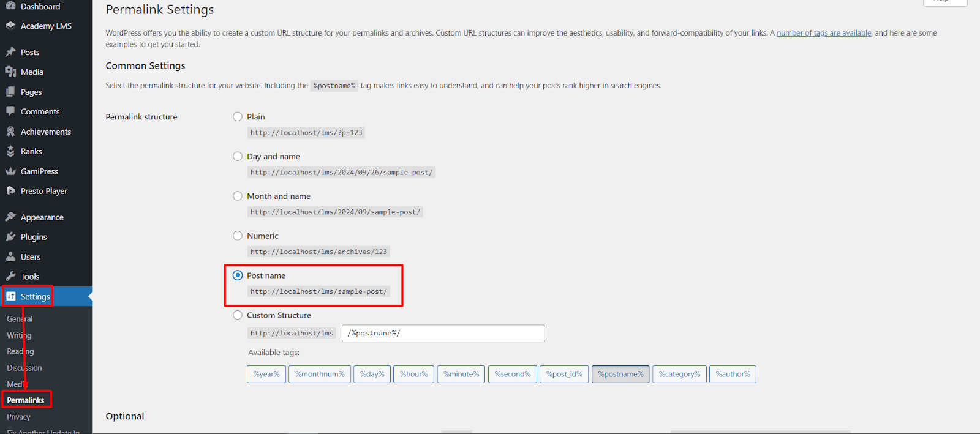Image resolution: width=980 pixels, height=434 pixels.
Task: Insert the %monthnum% tag
Action: pyautogui.click(x=320, y=374)
